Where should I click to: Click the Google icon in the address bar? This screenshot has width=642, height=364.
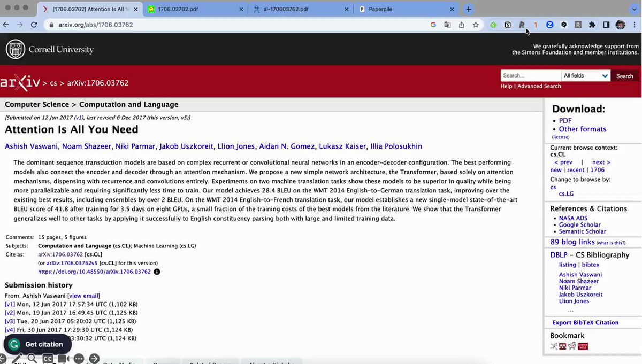[x=433, y=25]
